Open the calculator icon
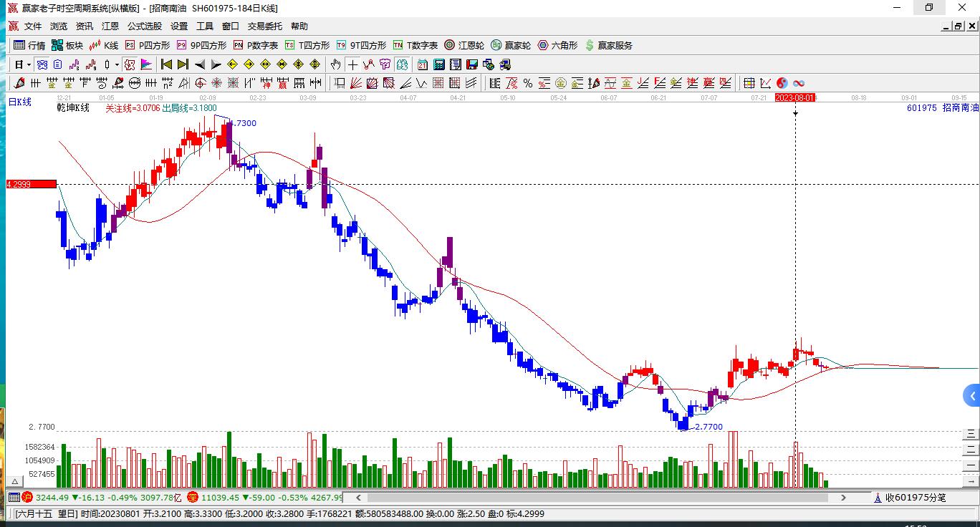Image resolution: width=980 pixels, height=527 pixels. 438,64
